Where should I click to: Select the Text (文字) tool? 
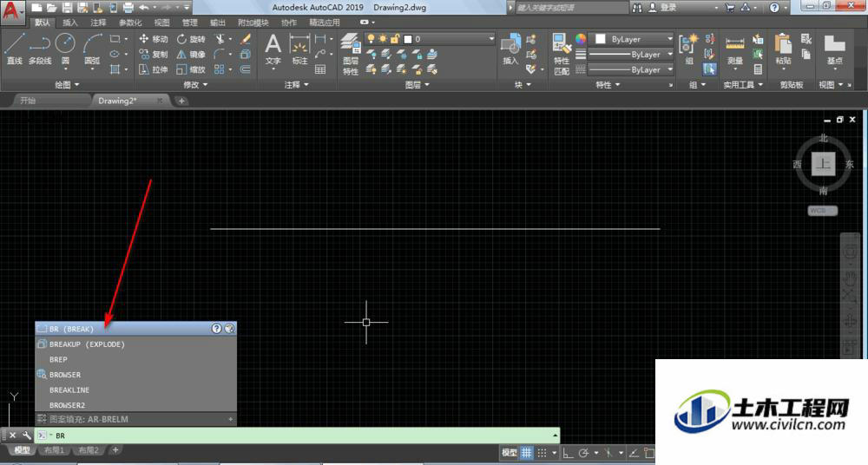pos(273,49)
